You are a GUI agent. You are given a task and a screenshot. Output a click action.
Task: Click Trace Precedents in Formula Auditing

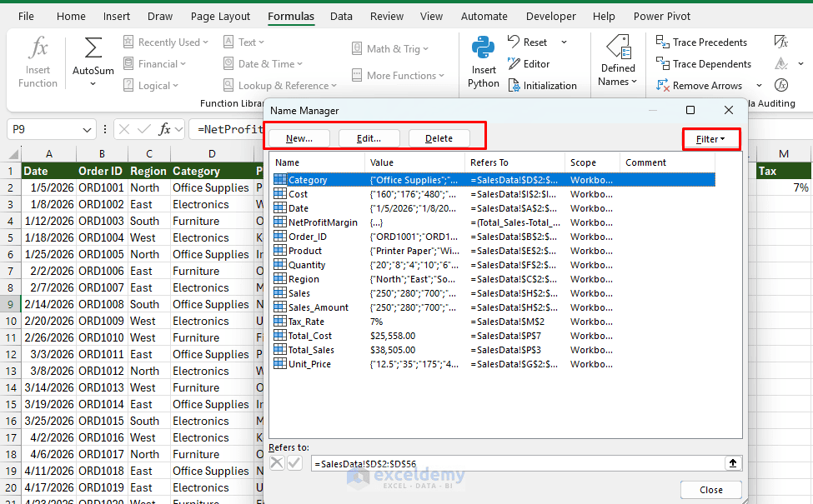click(701, 42)
